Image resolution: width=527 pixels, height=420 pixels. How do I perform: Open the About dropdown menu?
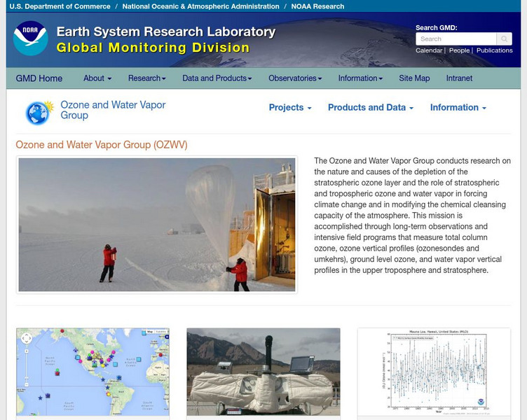pos(97,78)
